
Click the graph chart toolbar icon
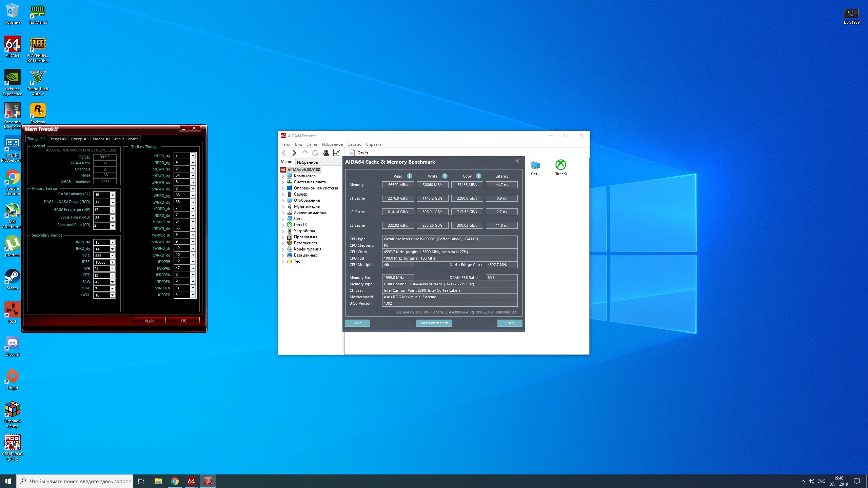point(336,153)
